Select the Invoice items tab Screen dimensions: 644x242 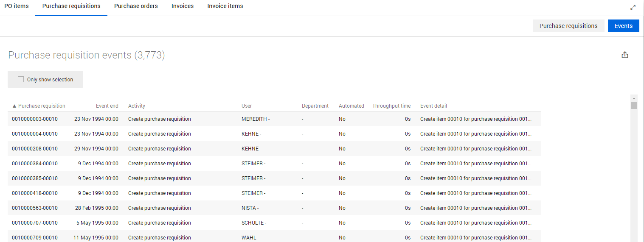pos(225,6)
